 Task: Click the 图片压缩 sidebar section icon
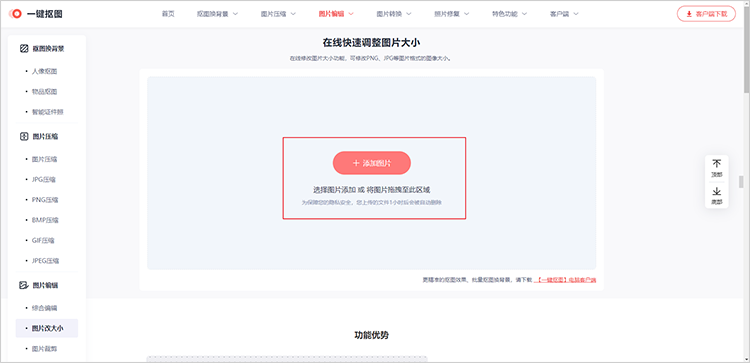pyautogui.click(x=24, y=136)
